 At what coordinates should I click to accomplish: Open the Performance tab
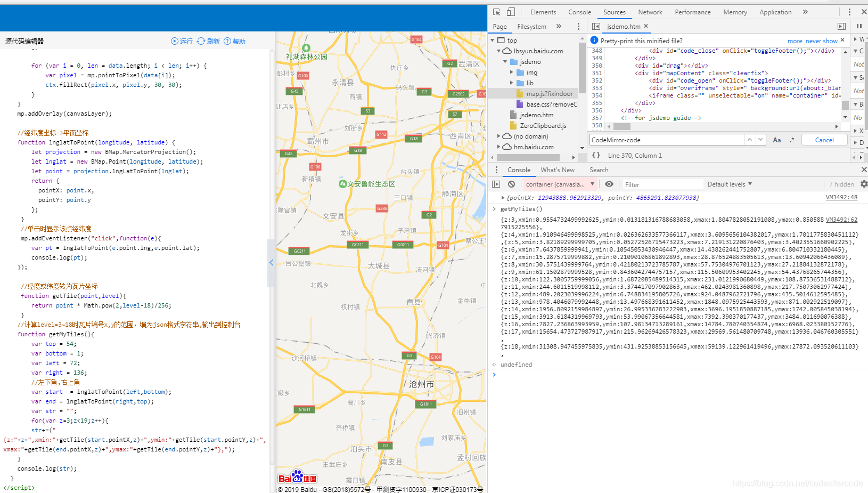tap(692, 12)
